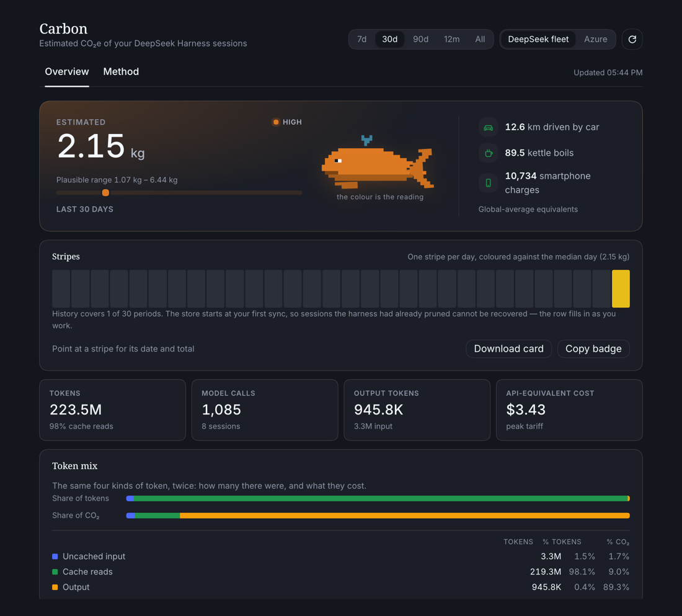Click the '219.3M' tokens value
Screen dimensions: 682x616
tap(546, 571)
